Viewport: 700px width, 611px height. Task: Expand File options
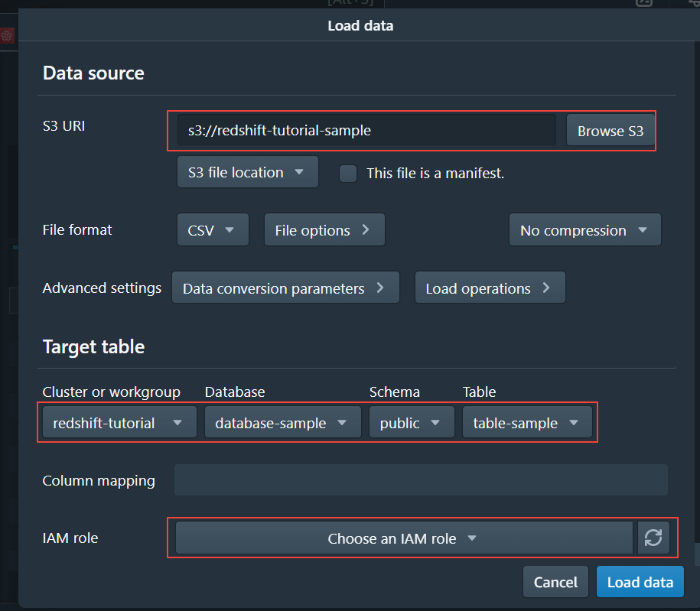click(324, 230)
